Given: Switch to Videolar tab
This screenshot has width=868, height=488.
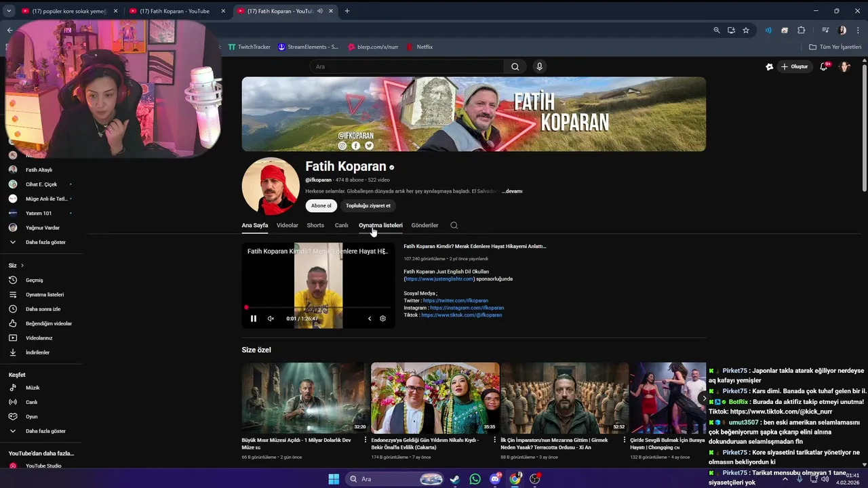Looking at the screenshot, I should click(287, 225).
